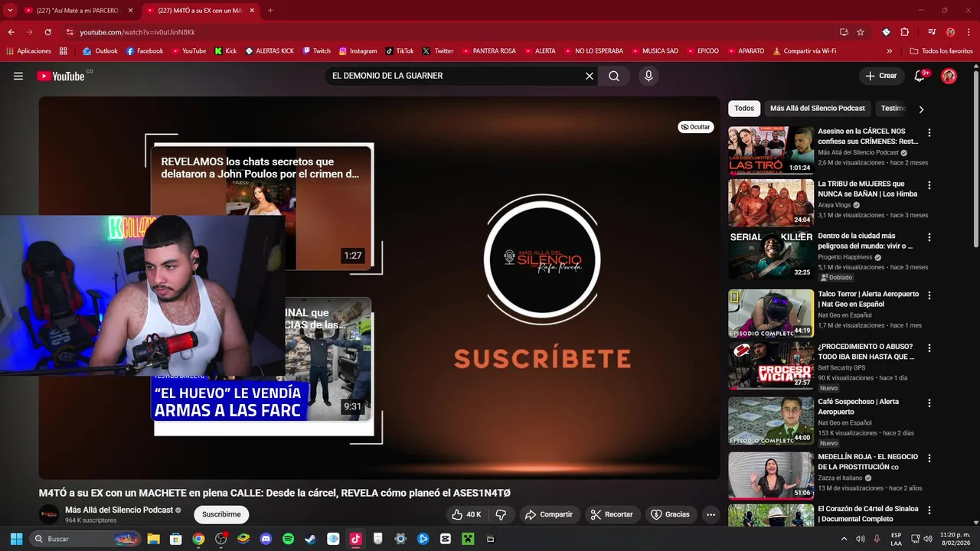Open options for Dentro de la ciudad video
This screenshot has height=551, width=980.
929,237
